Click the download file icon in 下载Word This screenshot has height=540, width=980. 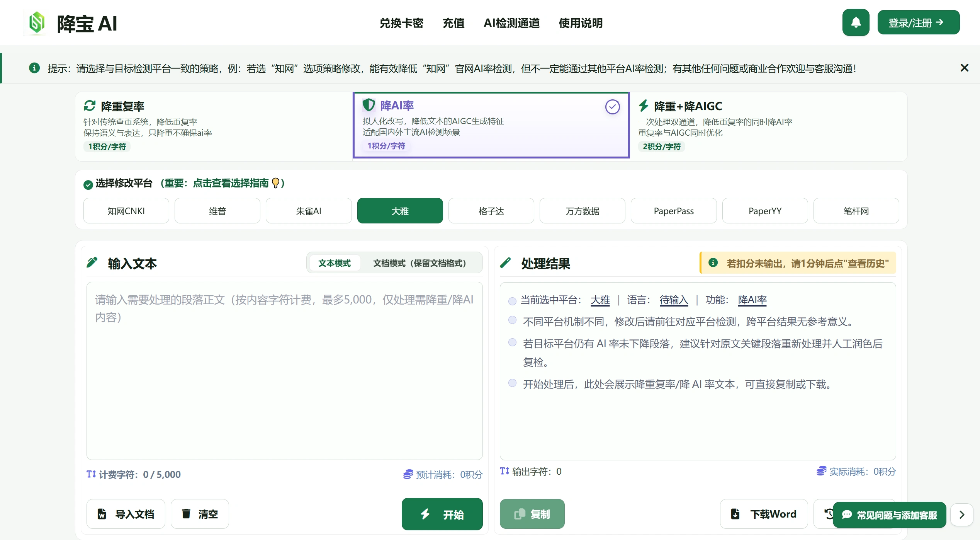point(735,514)
